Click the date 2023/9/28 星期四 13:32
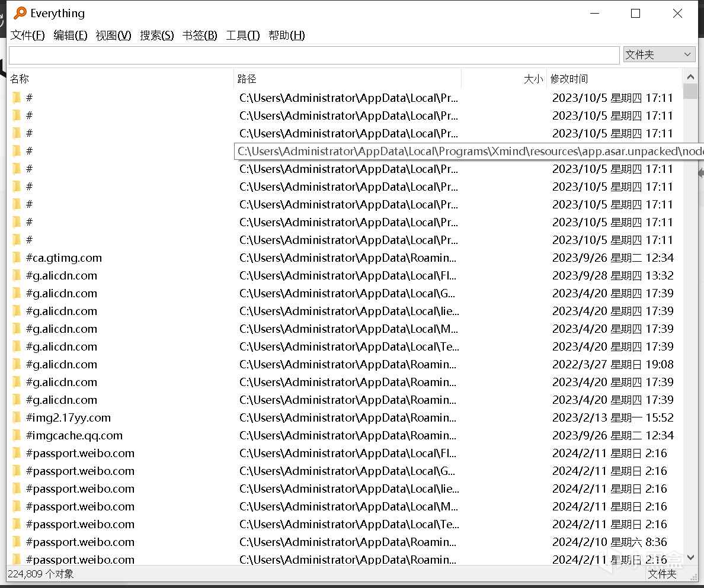 613,275
